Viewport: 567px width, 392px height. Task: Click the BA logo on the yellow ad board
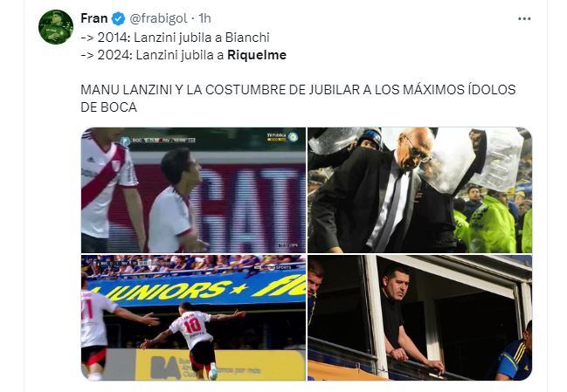tap(165, 368)
